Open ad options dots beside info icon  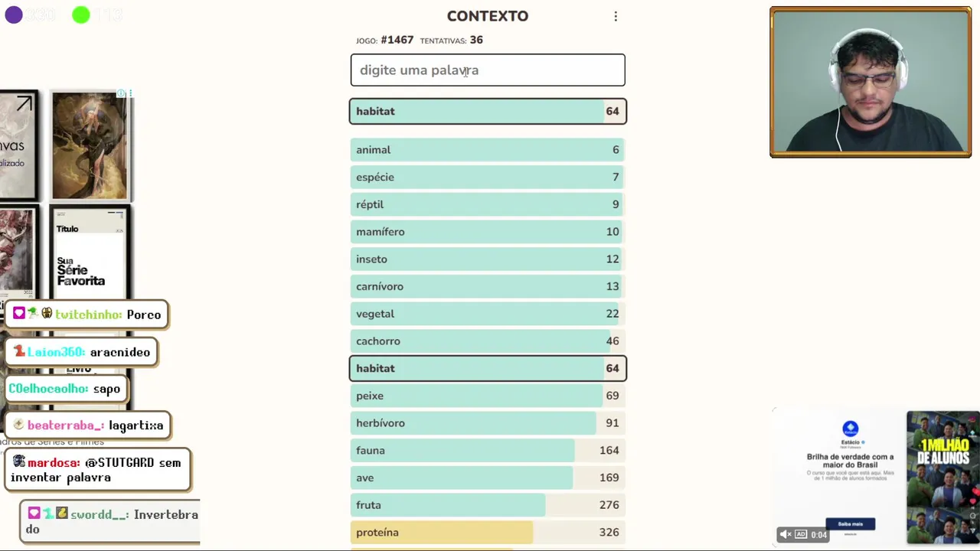(x=130, y=94)
